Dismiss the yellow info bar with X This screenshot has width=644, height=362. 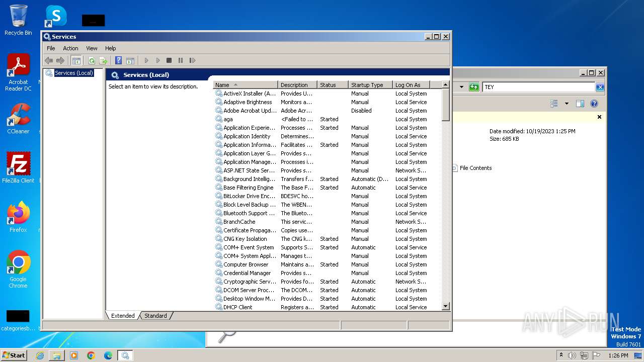(x=599, y=117)
